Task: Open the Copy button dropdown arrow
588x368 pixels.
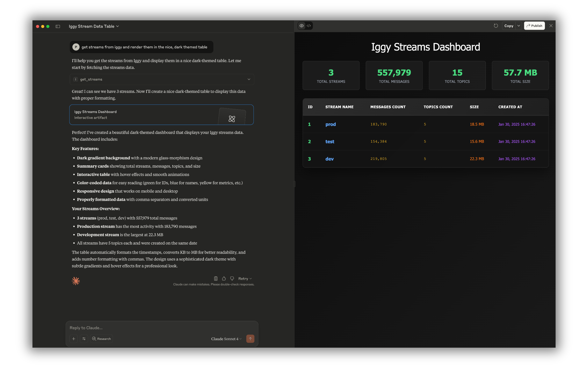Action: click(519, 26)
